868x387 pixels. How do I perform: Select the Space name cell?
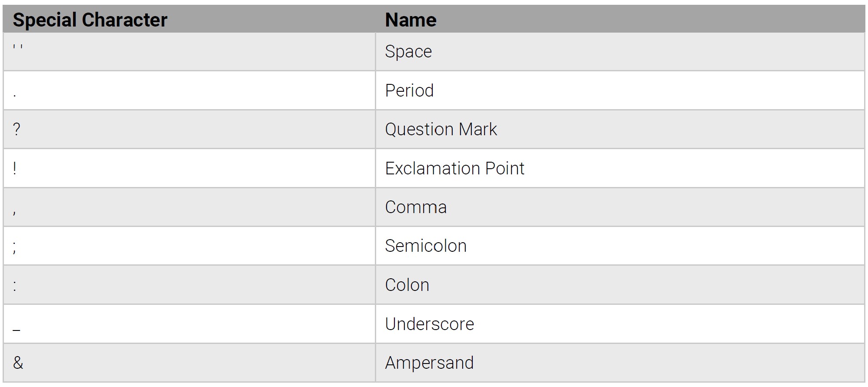[x=408, y=52]
